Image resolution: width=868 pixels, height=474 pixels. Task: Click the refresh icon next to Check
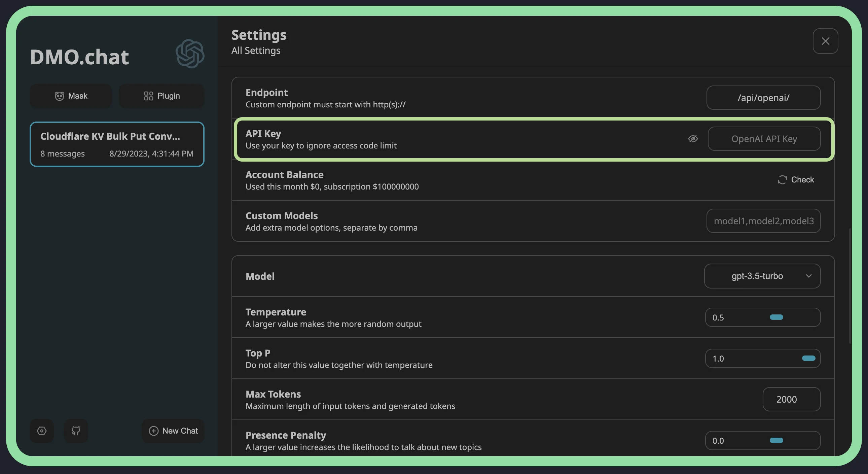pos(782,180)
